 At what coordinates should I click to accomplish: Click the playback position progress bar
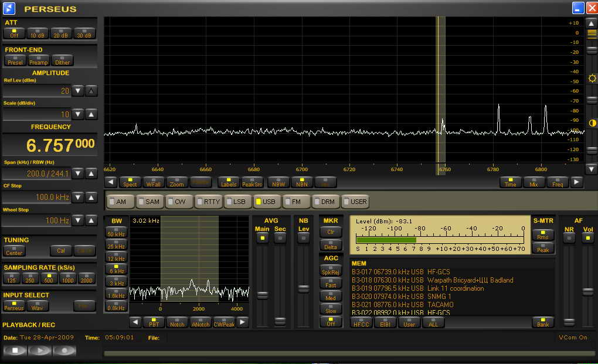(x=349, y=353)
